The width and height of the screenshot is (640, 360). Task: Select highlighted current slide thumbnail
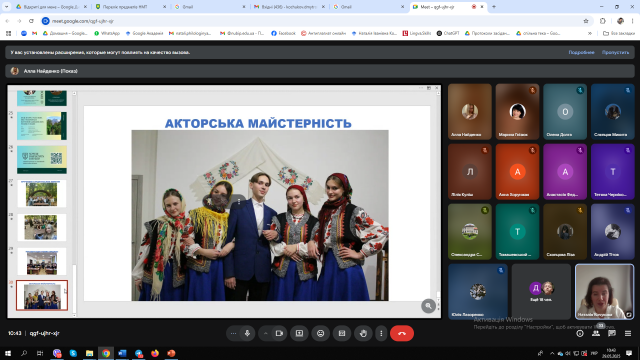coord(42,295)
